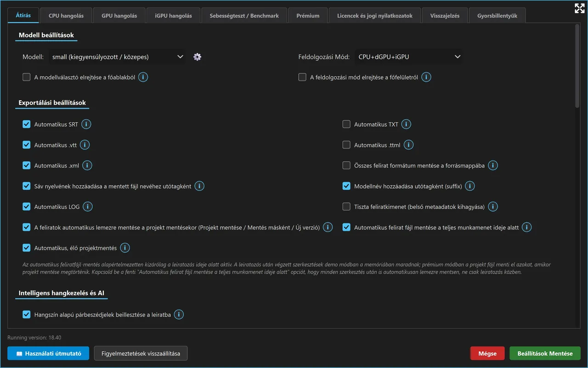Screen dimensions: 588x368
Task: Uncheck the Automatikus SRT checkbox
Action: point(27,124)
